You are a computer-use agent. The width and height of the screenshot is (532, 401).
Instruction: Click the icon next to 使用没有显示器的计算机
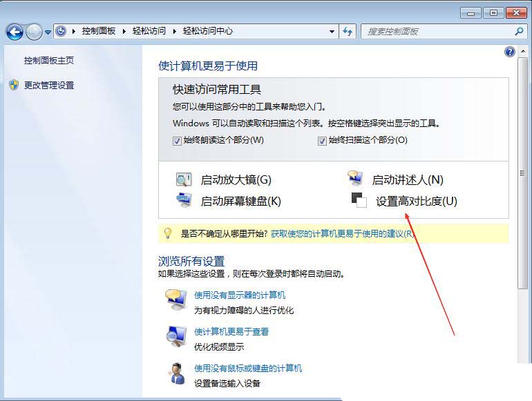click(175, 300)
